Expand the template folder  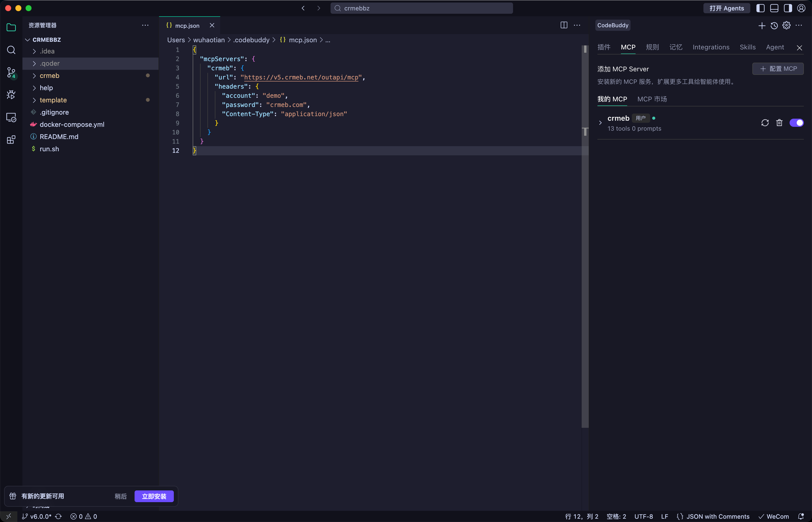[x=53, y=100]
